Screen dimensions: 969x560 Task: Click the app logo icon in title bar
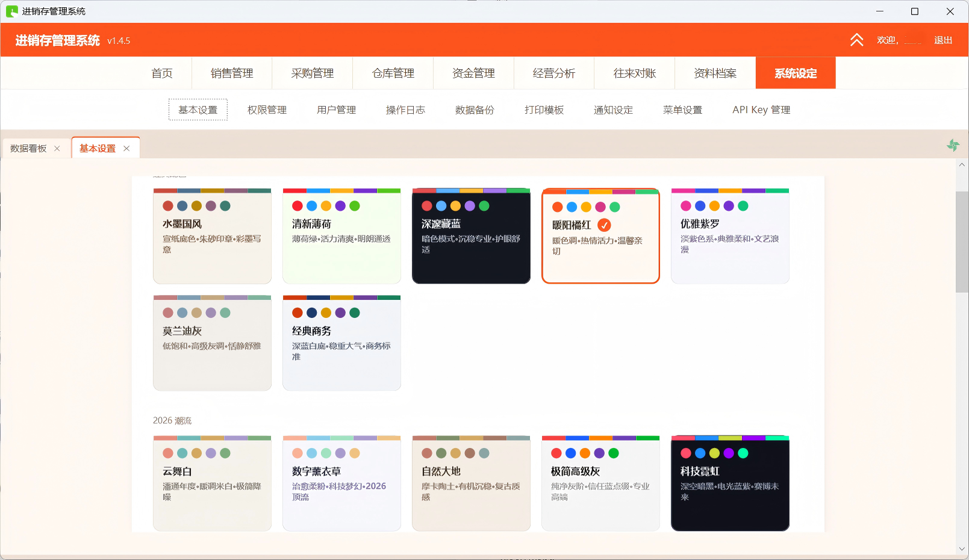(x=11, y=11)
